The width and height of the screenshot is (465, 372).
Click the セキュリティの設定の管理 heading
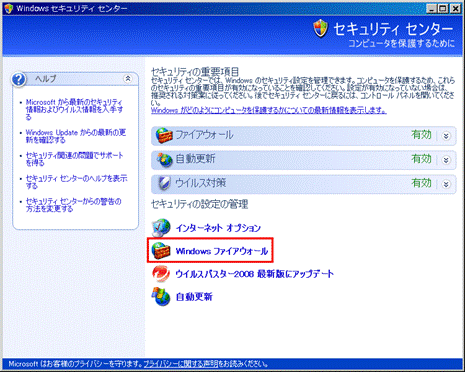[199, 204]
